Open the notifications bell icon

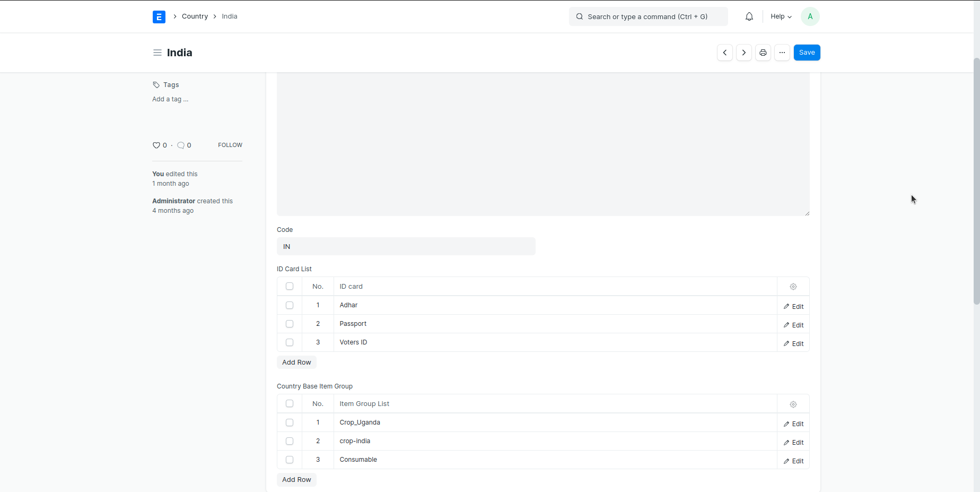[x=749, y=17]
